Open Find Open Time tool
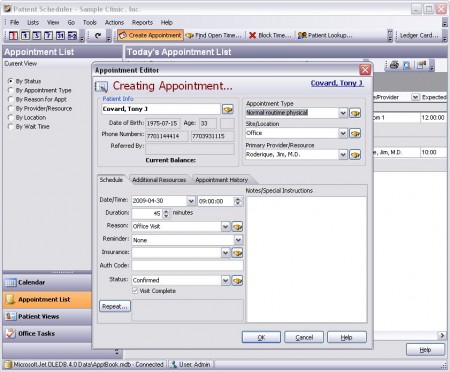This screenshot has width=450, height=372. point(213,35)
